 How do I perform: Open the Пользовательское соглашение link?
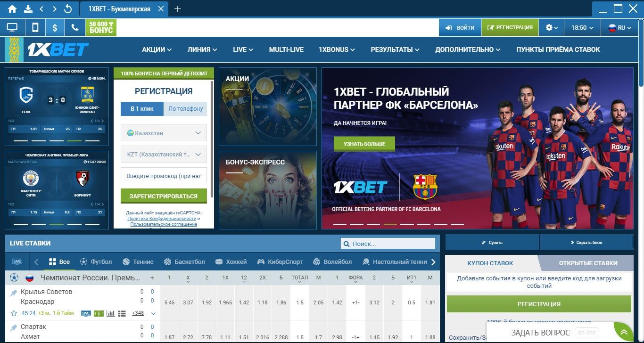pos(164,224)
